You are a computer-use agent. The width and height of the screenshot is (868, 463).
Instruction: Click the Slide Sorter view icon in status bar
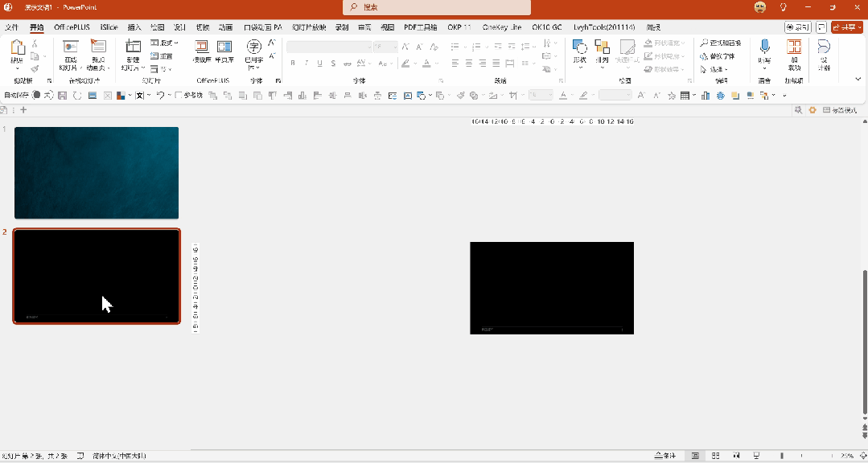(715, 456)
